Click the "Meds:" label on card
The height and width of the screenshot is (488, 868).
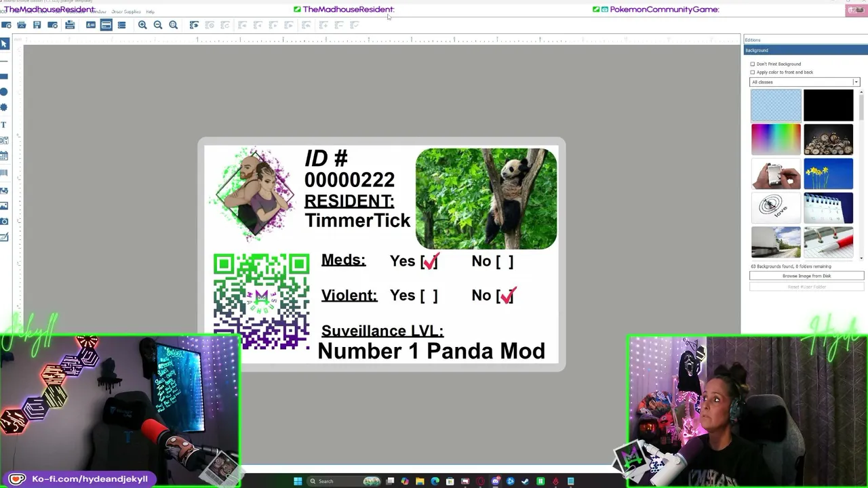tap(343, 260)
